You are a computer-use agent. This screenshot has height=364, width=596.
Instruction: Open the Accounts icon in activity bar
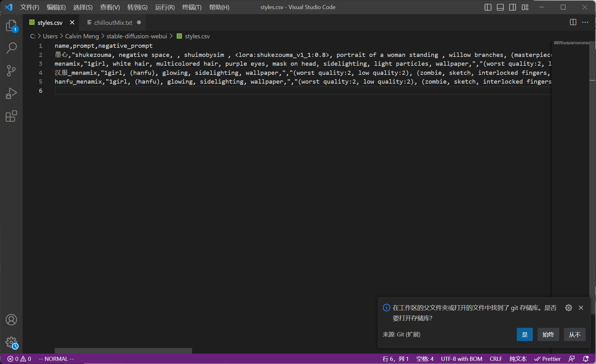[x=11, y=320]
